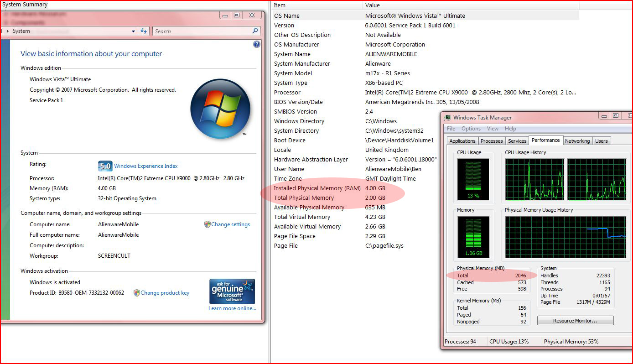Select the OS Name row
633x364 pixels.
click(x=425, y=16)
